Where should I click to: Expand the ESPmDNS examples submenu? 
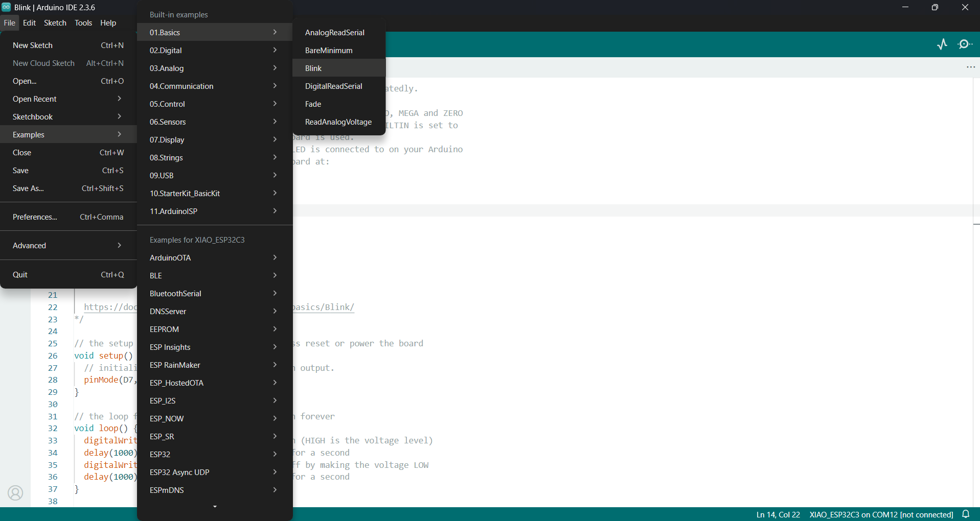coord(215,490)
